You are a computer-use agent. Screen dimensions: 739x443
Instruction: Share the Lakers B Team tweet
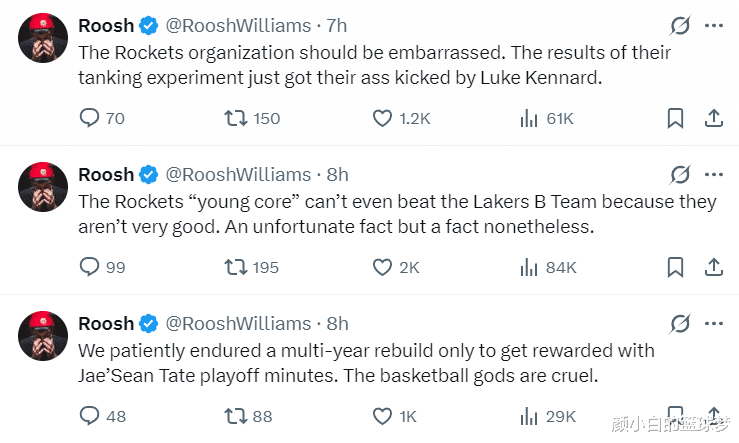point(714,267)
